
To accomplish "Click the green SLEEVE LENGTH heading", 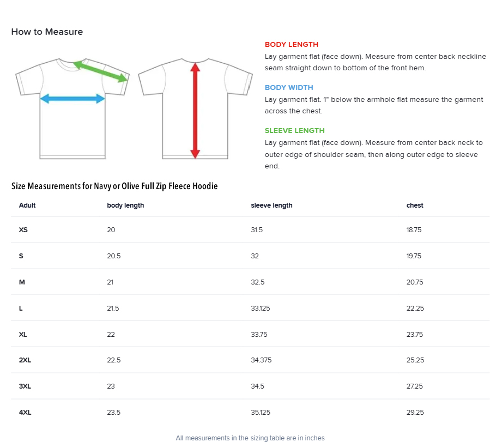I will pos(294,131).
